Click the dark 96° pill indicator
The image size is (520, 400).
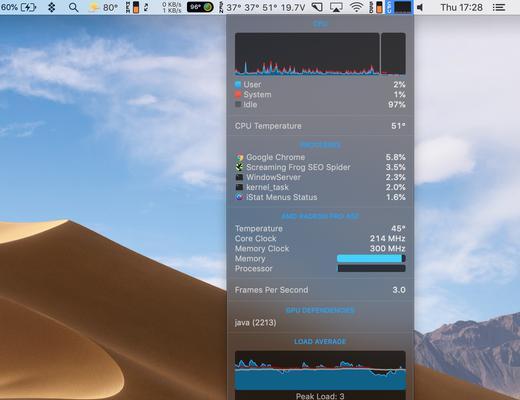click(200, 7)
